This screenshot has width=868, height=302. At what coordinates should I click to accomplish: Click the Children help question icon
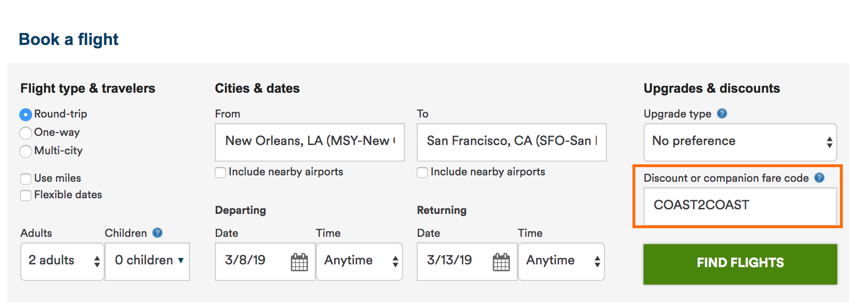[x=157, y=233]
